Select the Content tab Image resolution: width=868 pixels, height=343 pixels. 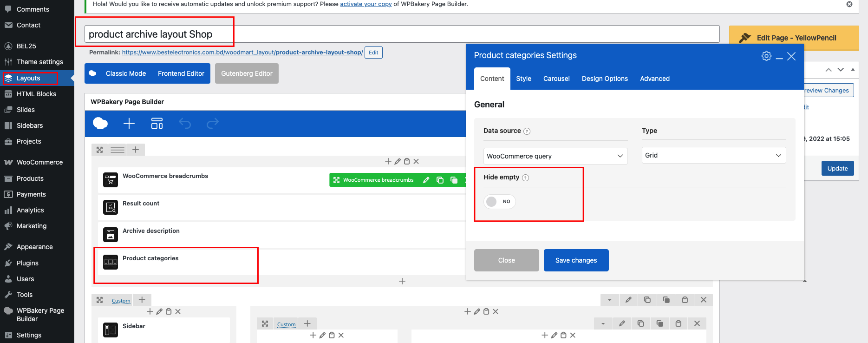(x=492, y=79)
